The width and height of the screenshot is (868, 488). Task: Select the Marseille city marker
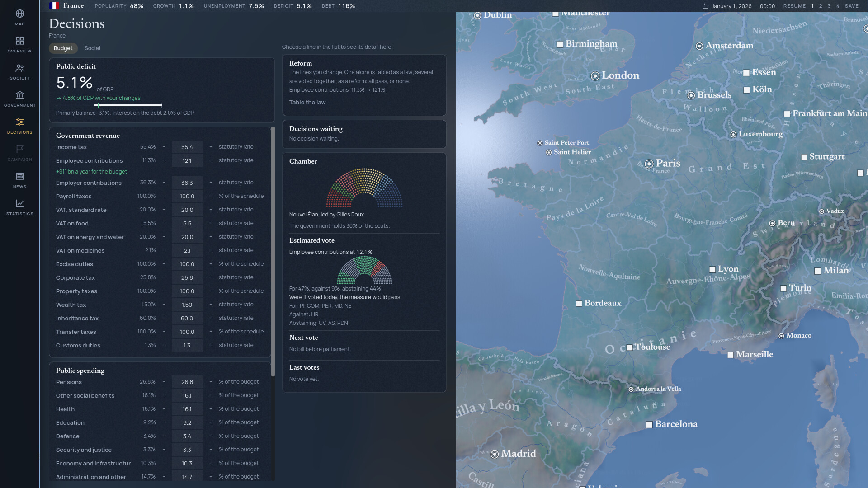731,355
